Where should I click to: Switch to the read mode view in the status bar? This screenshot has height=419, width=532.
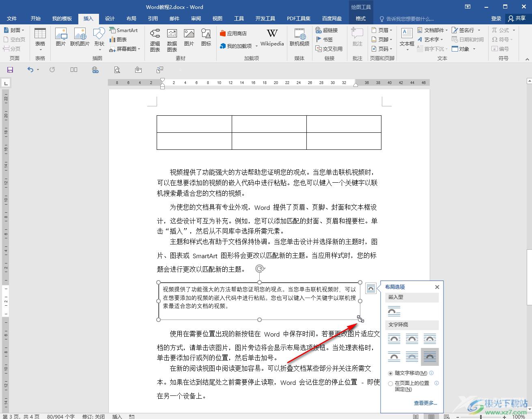point(416,416)
